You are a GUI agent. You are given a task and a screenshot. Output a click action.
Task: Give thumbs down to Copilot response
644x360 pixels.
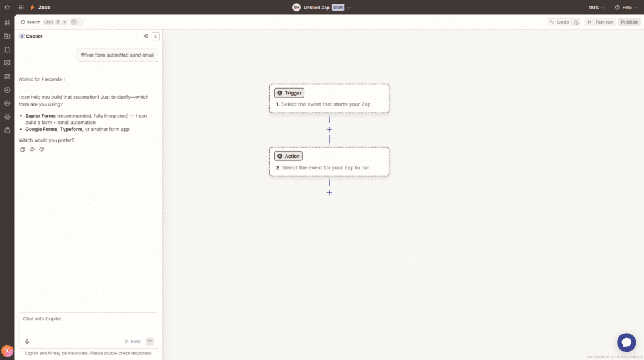tap(42, 149)
